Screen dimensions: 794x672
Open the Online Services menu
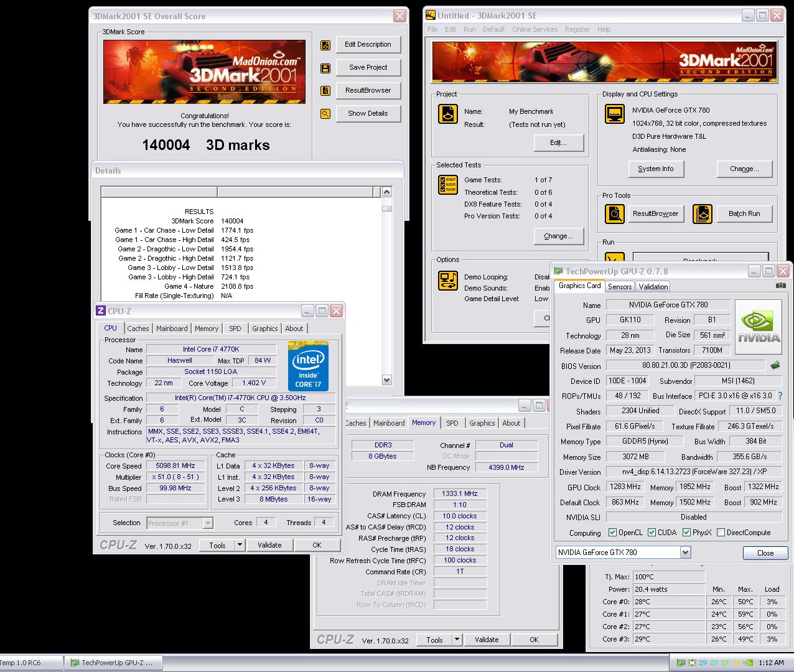click(535, 29)
